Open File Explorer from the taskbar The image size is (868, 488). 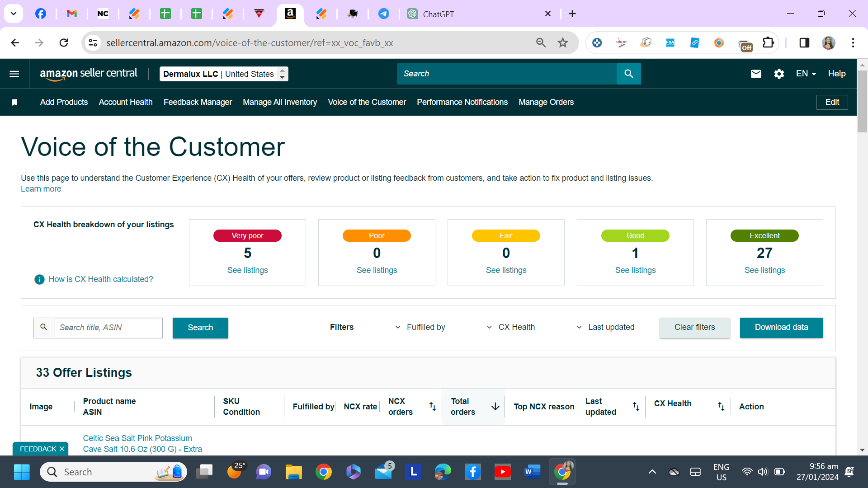pyautogui.click(x=293, y=472)
